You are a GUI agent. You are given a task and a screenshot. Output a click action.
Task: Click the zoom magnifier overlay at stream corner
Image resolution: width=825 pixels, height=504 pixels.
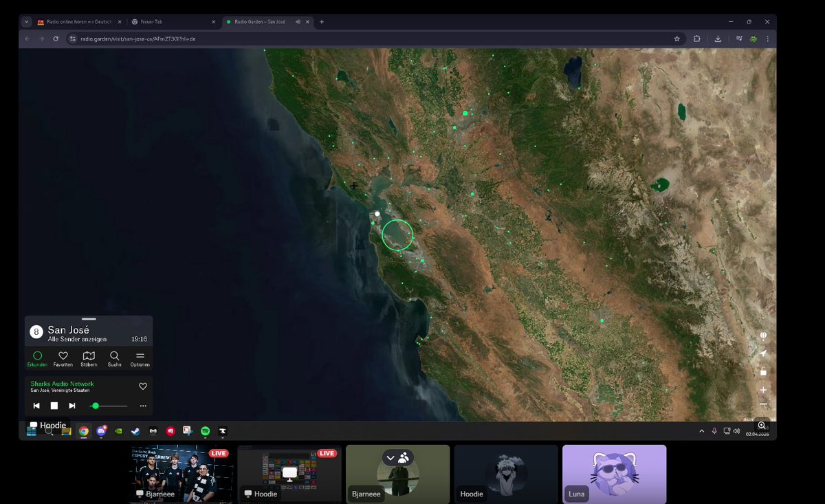pyautogui.click(x=762, y=426)
